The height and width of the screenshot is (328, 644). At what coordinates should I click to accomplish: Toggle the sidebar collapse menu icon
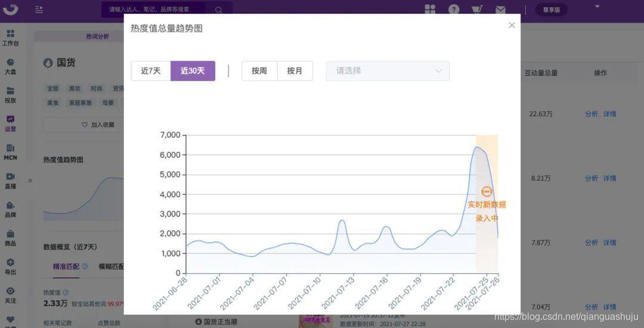coord(39,10)
